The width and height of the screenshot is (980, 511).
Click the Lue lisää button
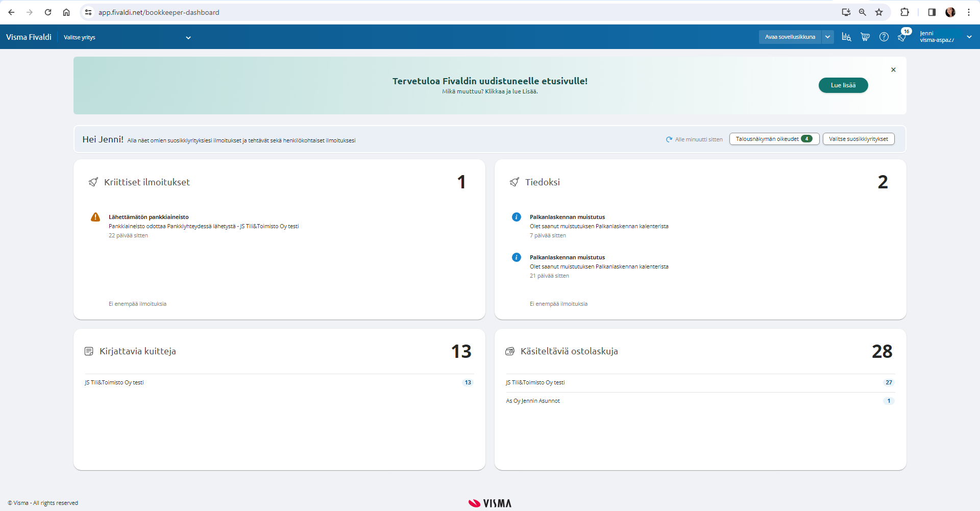(x=843, y=85)
